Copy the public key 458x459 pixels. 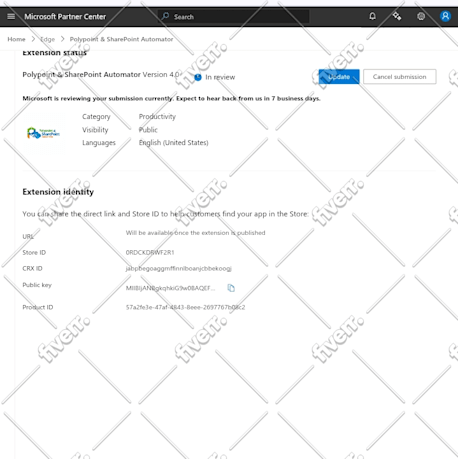[231, 288]
